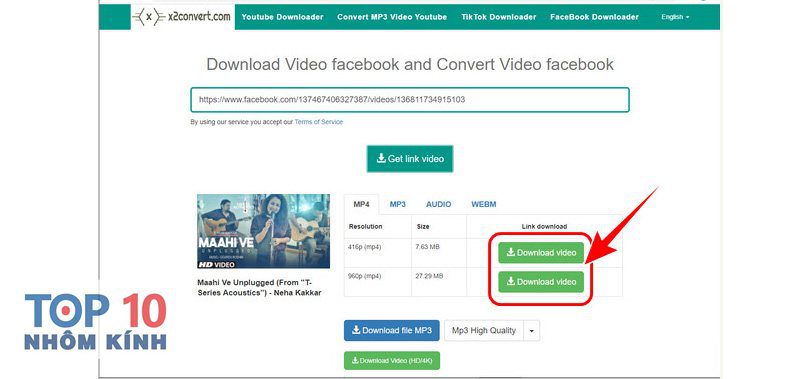Switch to the MP3 tab
The image size is (800, 379).
(x=397, y=204)
